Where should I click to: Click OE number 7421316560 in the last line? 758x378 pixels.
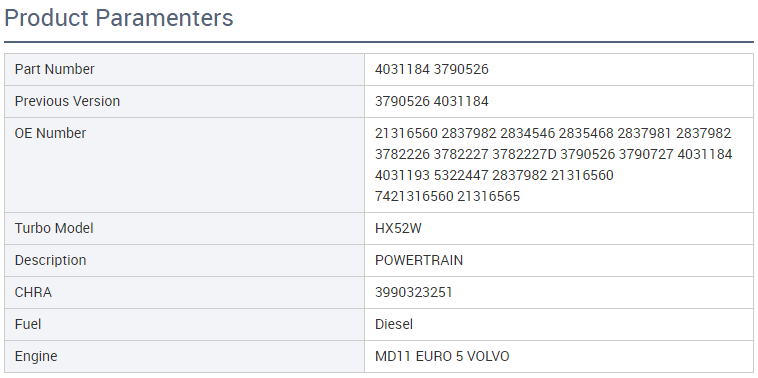(x=414, y=197)
